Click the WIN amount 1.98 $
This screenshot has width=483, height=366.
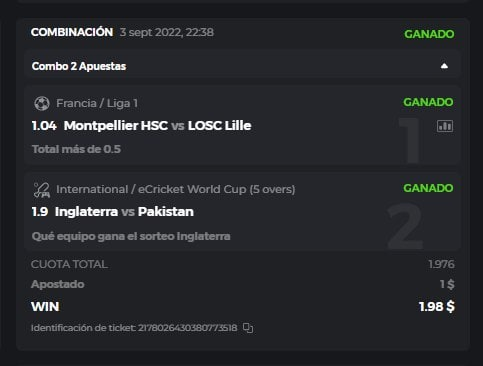coord(437,307)
